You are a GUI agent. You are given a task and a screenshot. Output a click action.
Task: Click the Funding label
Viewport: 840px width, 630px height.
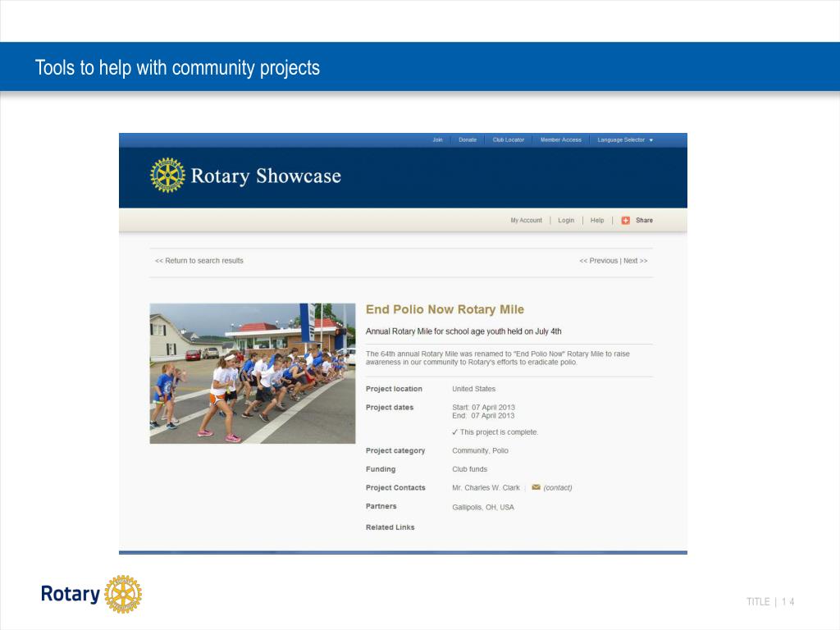381,468
